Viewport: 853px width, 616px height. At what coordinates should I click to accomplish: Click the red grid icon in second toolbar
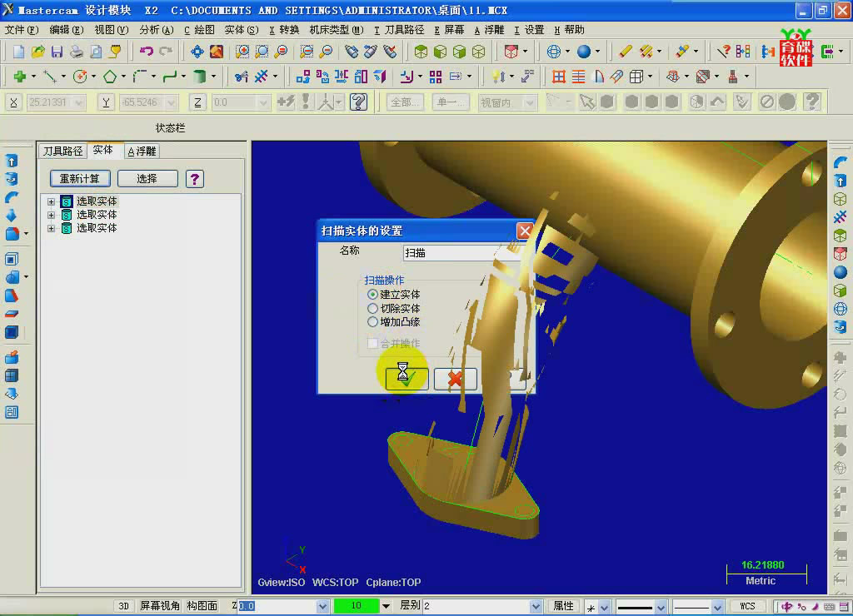tap(559, 77)
